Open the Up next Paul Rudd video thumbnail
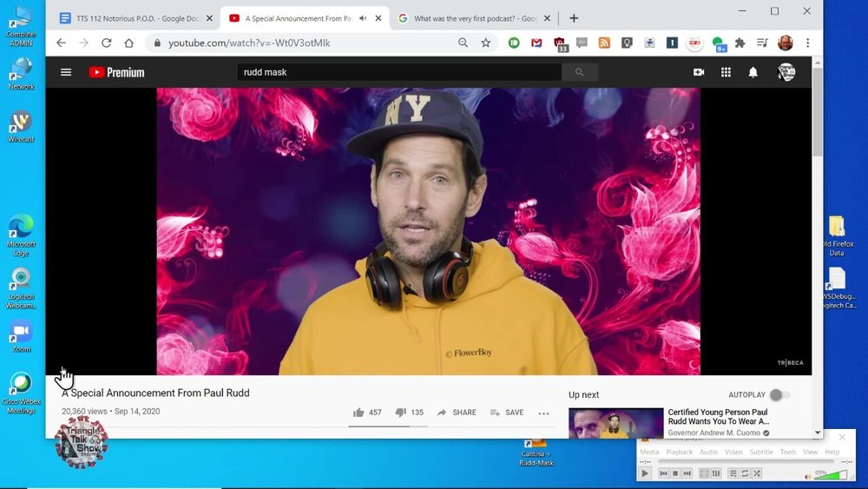This screenshot has width=868, height=489. pyautogui.click(x=615, y=423)
